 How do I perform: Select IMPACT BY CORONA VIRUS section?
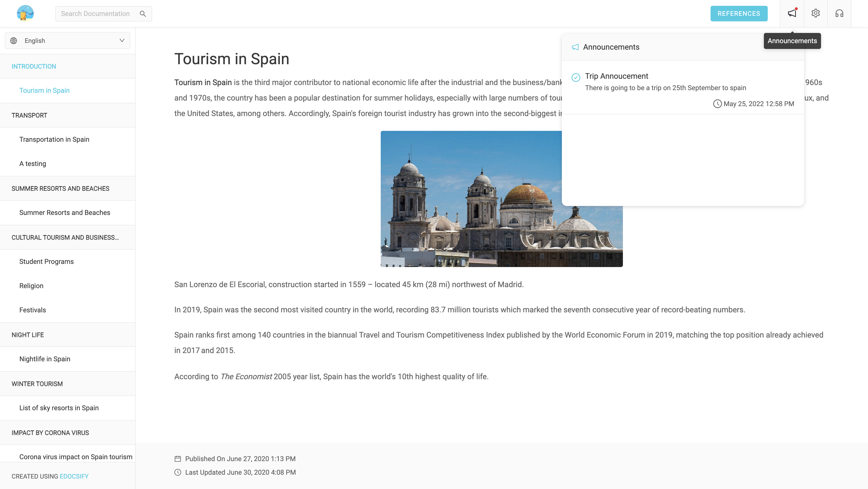(x=68, y=433)
